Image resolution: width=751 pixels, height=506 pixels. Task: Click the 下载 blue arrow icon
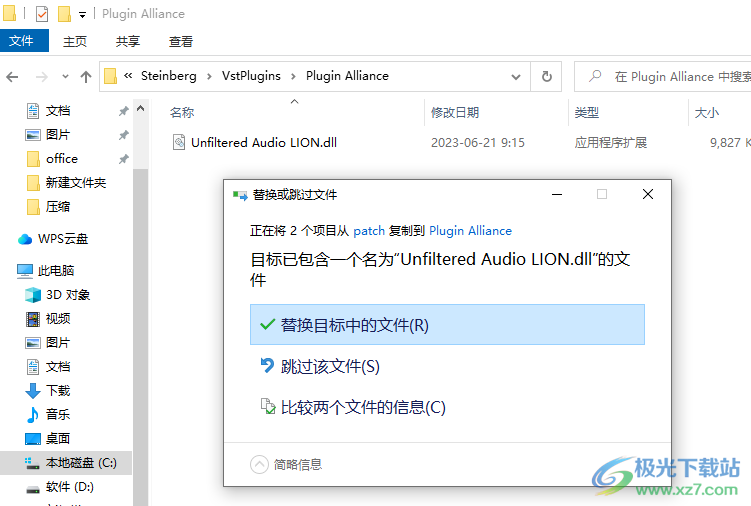(x=33, y=391)
